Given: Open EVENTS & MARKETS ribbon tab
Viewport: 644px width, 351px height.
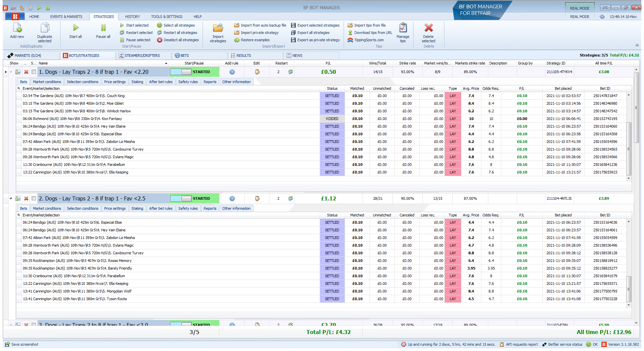Looking at the screenshot, I should click(66, 17).
